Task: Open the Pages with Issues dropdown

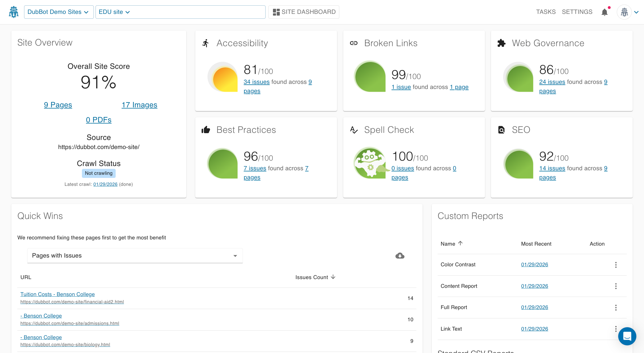Action: click(x=135, y=256)
